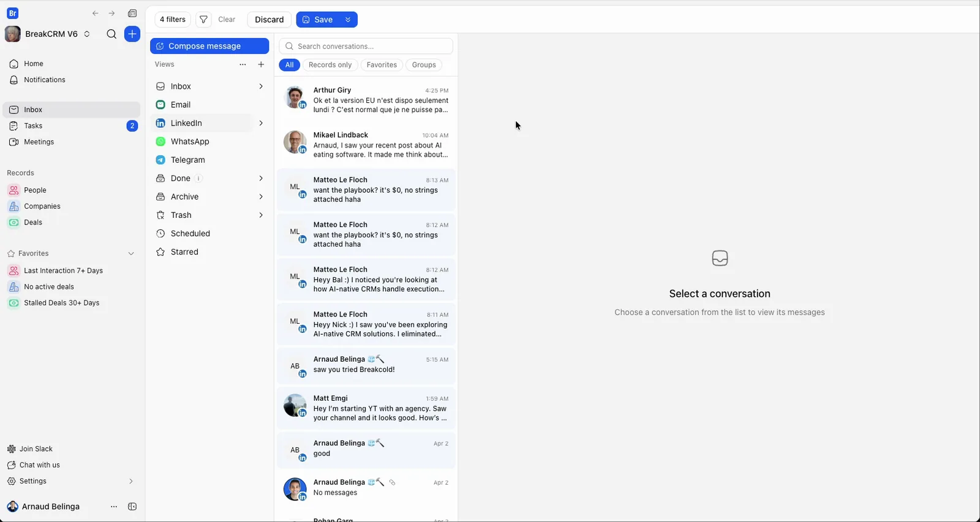Click the Discard button

pyautogui.click(x=269, y=20)
